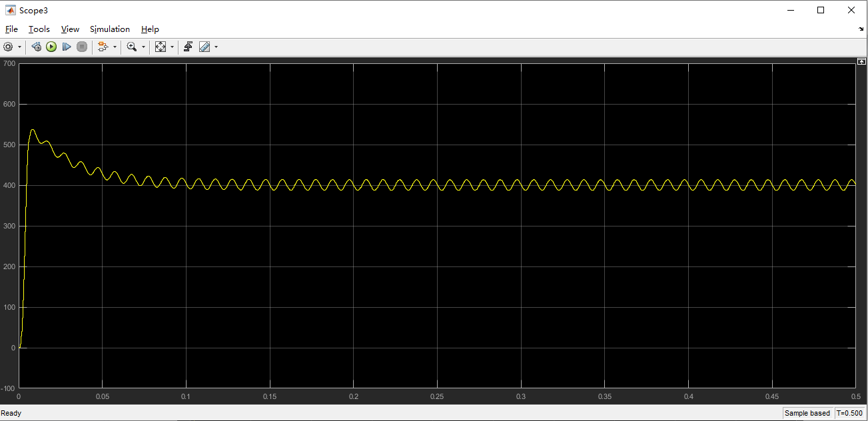The width and height of the screenshot is (868, 421).
Task: Click the MATLAB logo in title bar
Action: tap(11, 10)
